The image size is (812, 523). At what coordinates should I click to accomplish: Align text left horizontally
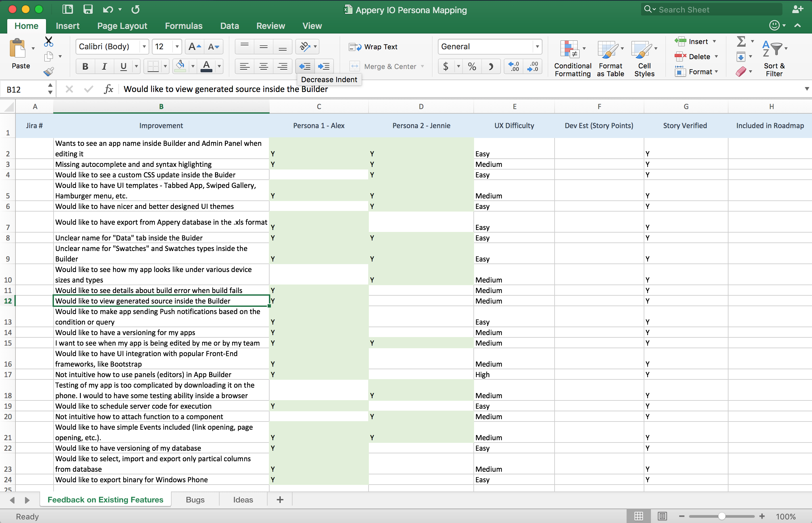(245, 66)
